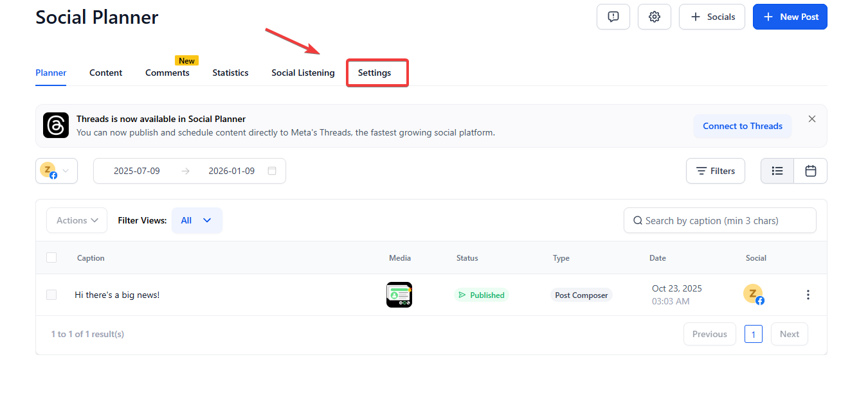Open the Social Listening tab

click(x=303, y=73)
